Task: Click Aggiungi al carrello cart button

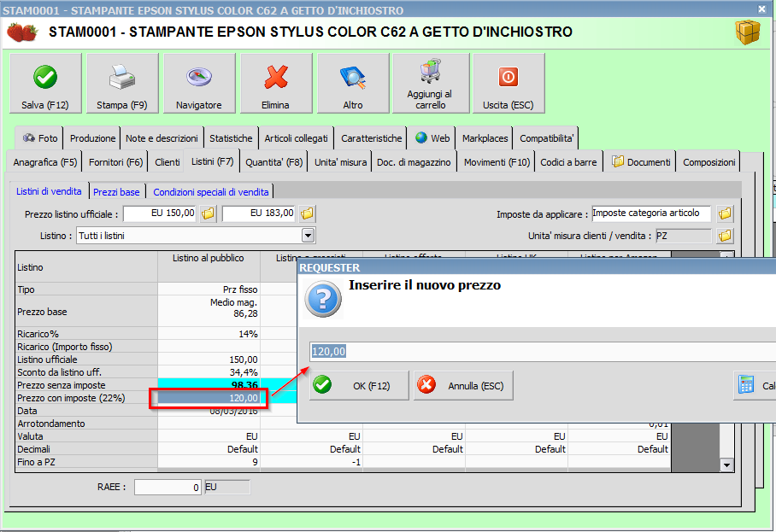Action: pos(431,84)
